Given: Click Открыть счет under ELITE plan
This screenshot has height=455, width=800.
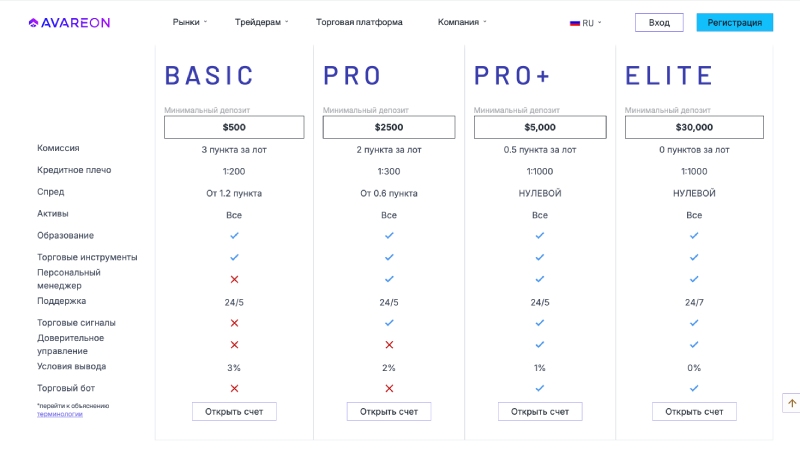Looking at the screenshot, I should [694, 412].
